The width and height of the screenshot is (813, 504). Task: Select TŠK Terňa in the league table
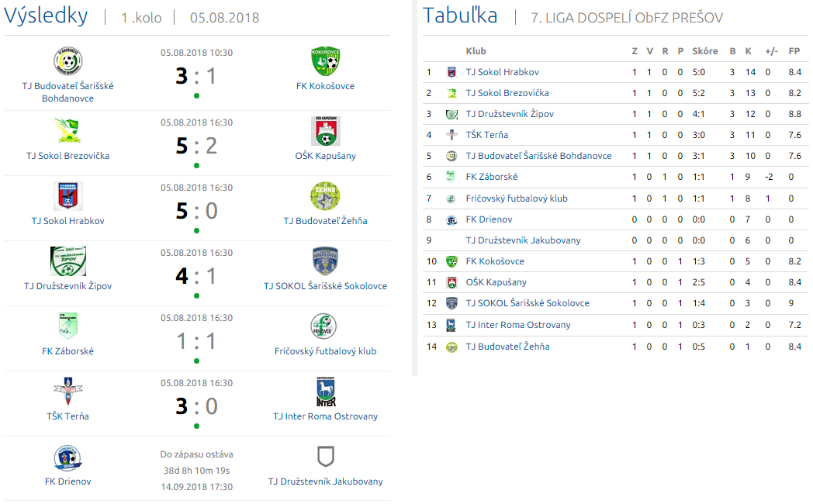[x=487, y=135]
